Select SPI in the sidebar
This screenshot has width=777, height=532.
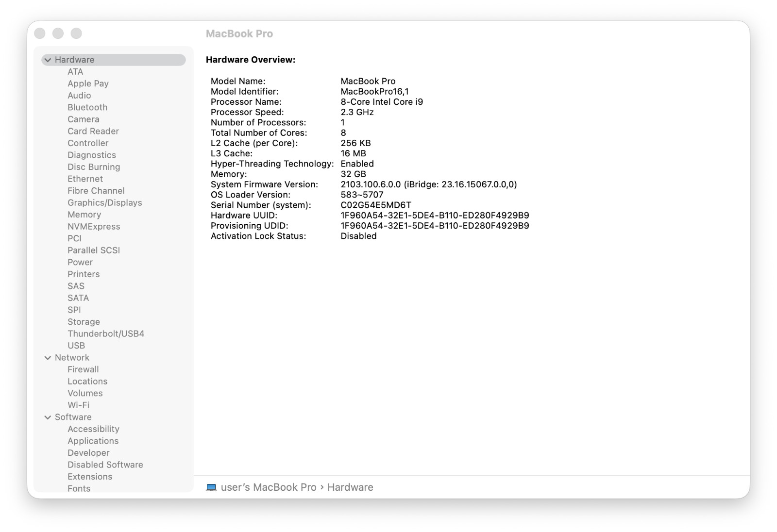click(74, 310)
